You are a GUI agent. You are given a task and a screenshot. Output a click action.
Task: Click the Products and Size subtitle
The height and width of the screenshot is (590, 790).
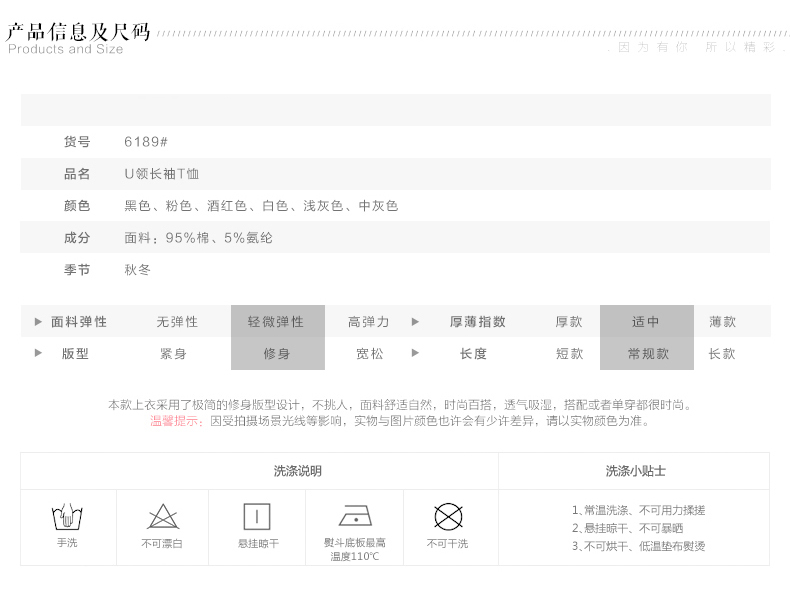pyautogui.click(x=65, y=49)
